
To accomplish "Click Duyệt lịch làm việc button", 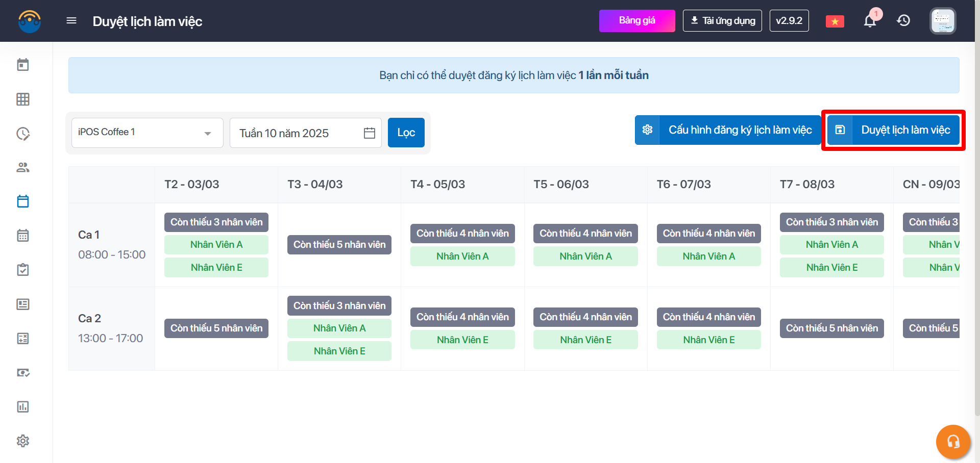I will click(x=893, y=130).
